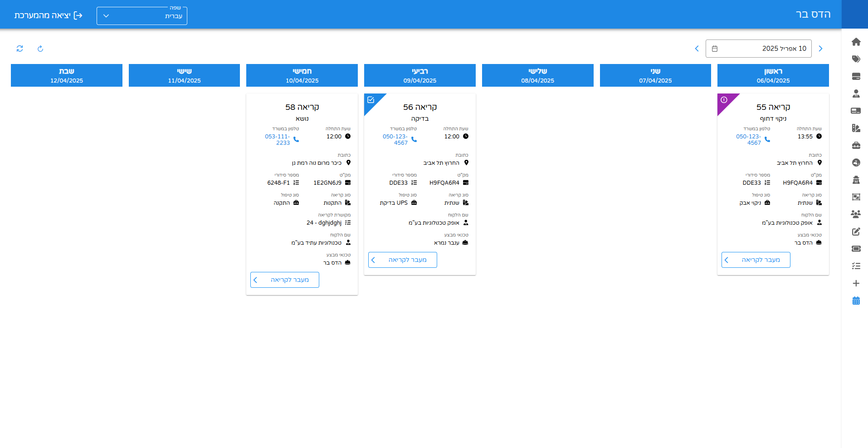This screenshot has width=868, height=448.
Task: Open the edit pencil icon in sidebar
Action: (856, 231)
